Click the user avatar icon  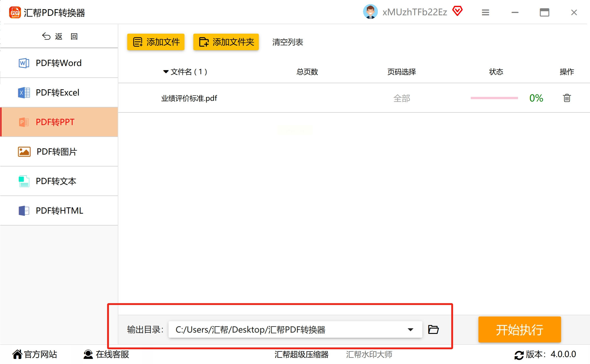[370, 12]
